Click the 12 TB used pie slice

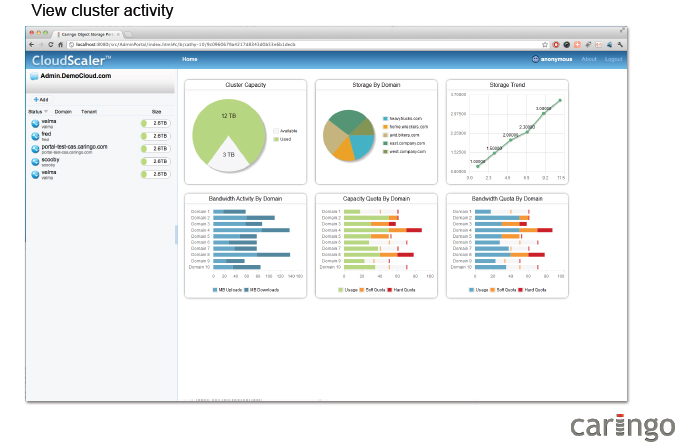click(x=229, y=116)
